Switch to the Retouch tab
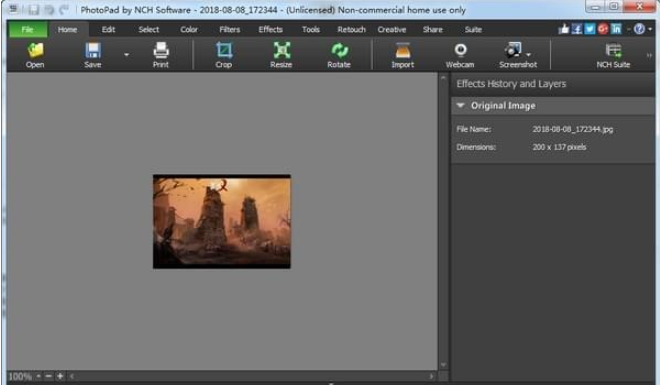The height and width of the screenshot is (385, 660). pyautogui.click(x=351, y=29)
